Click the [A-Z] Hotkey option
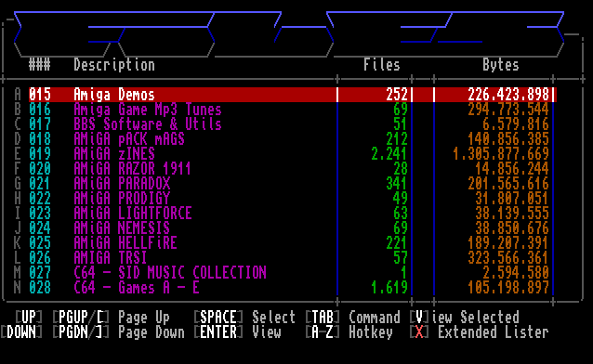Viewport: 593px width, 364px height. click(x=349, y=332)
